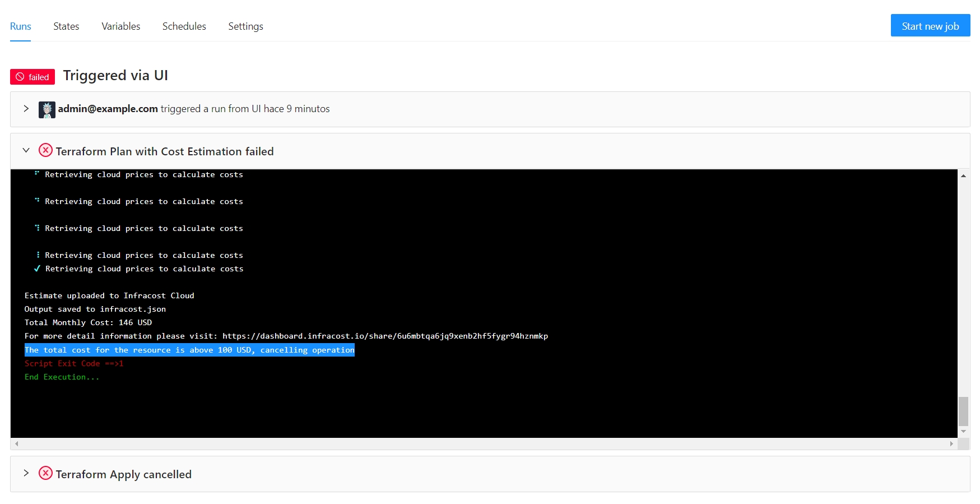980x504 pixels.
Task: Open the Variables tab
Action: [120, 26]
